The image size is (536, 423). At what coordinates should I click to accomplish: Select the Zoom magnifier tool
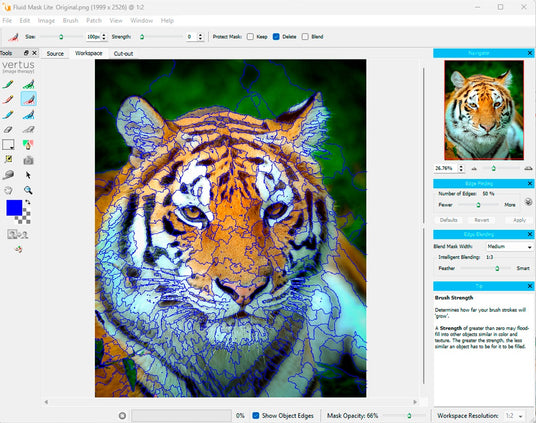pos(28,190)
